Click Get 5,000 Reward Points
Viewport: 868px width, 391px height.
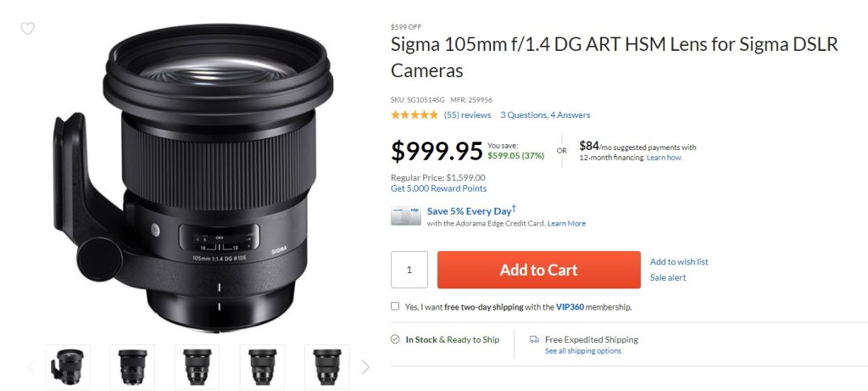pyautogui.click(x=438, y=188)
